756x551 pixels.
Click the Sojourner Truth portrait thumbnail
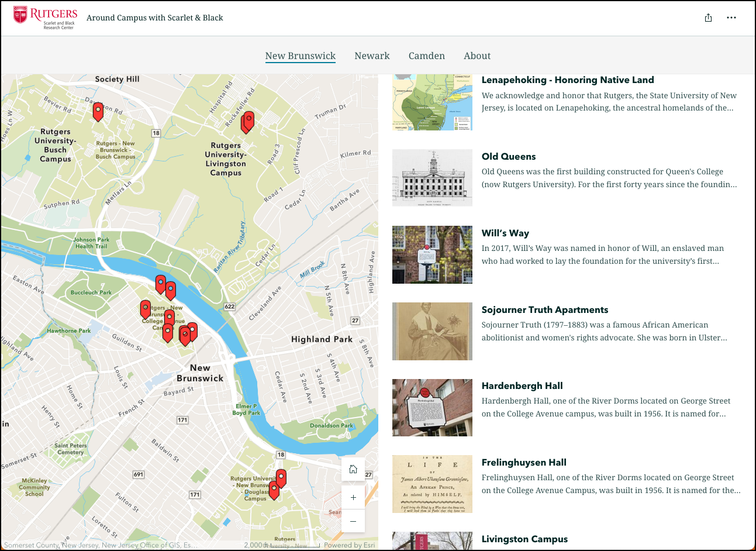click(432, 331)
